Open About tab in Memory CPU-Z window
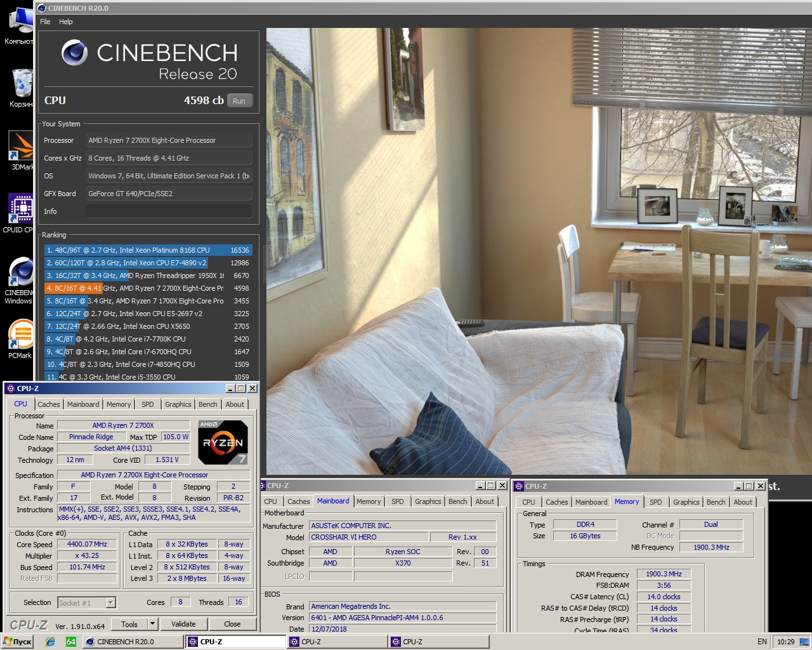This screenshot has width=812, height=650. [x=743, y=502]
